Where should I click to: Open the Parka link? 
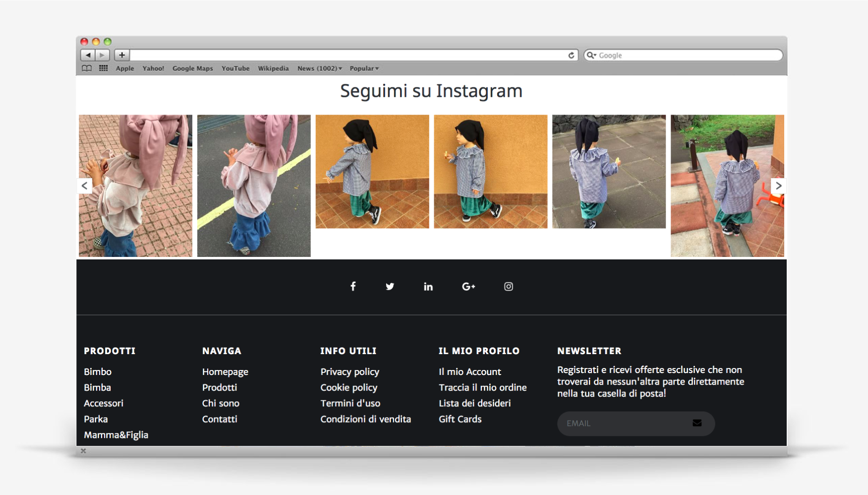tap(96, 419)
